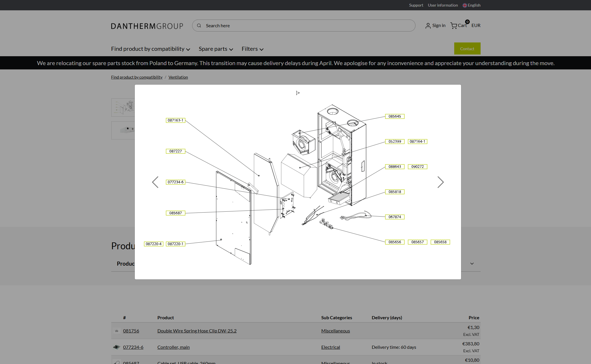Image resolution: width=591 pixels, height=364 pixels.
Task: Expand the product section chevron
Action: tap(472, 264)
